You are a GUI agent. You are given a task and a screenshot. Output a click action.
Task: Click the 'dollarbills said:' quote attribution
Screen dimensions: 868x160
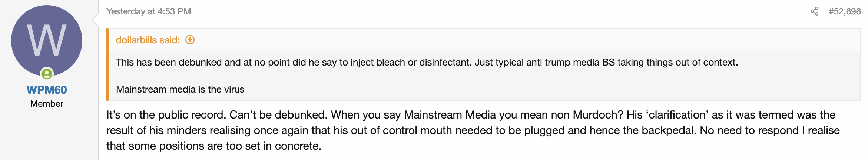click(x=148, y=40)
